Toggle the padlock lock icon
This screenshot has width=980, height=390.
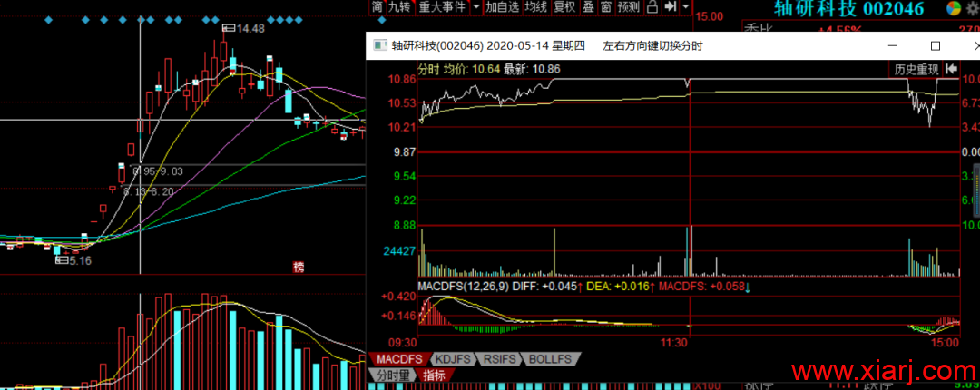pyautogui.click(x=652, y=7)
